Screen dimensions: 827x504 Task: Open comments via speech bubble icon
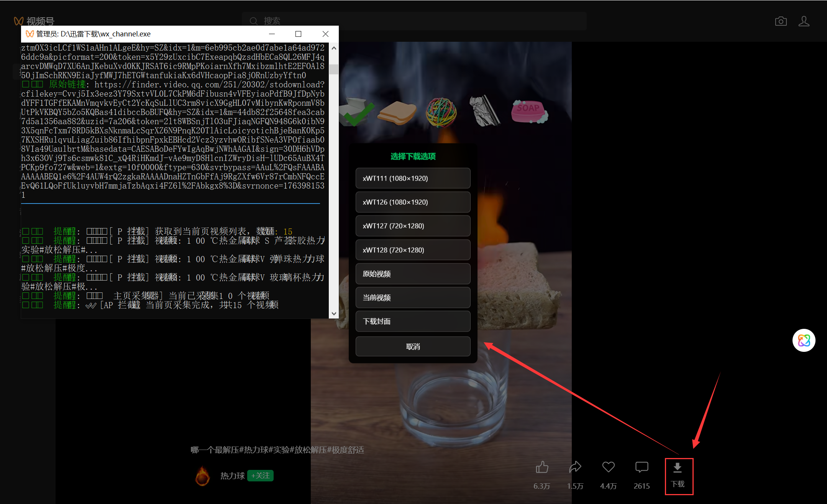[642, 467]
